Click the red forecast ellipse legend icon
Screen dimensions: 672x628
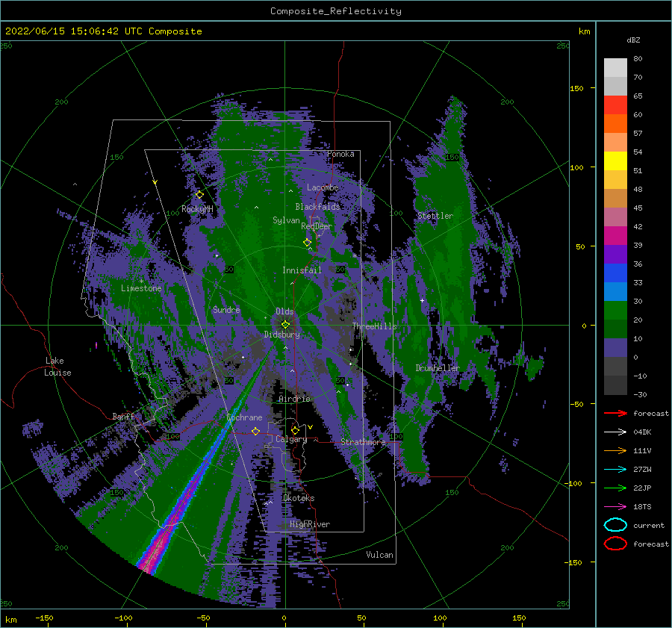click(615, 544)
